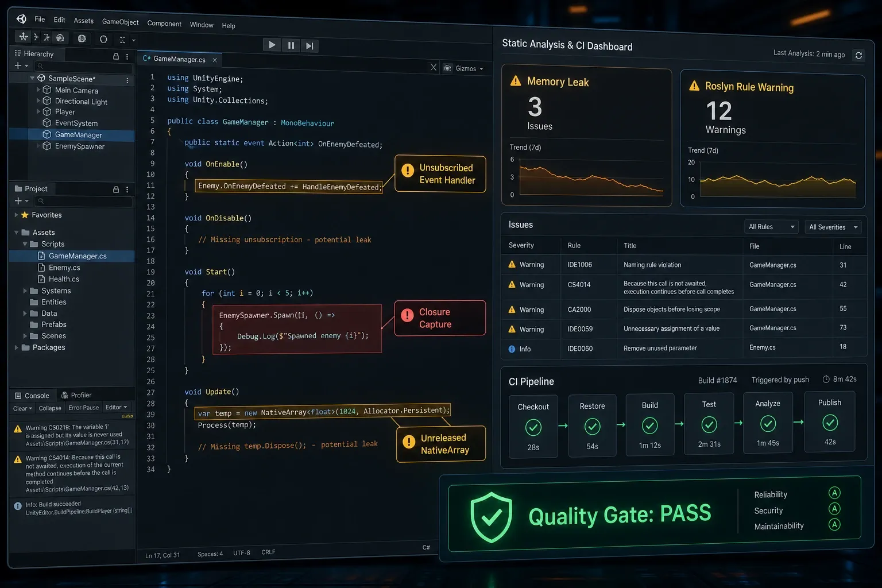Click the Publish stage checkmark icon
The height and width of the screenshot is (588, 882).
click(x=830, y=423)
